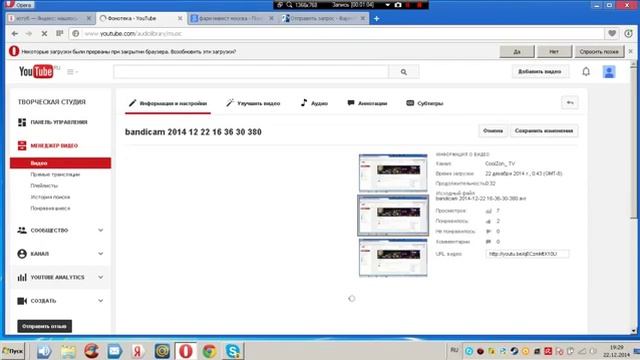Image resolution: width=640 pixels, height=360 pixels.
Task: Click the YouTube logo
Action: (x=36, y=71)
